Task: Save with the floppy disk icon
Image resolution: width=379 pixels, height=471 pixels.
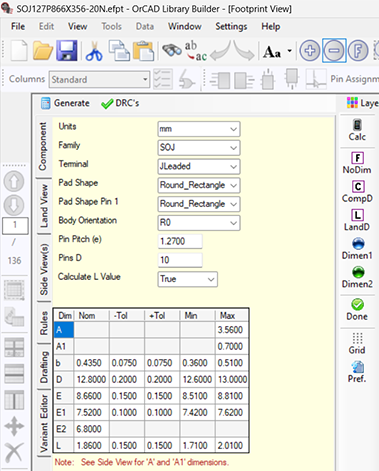Action: 67,51
